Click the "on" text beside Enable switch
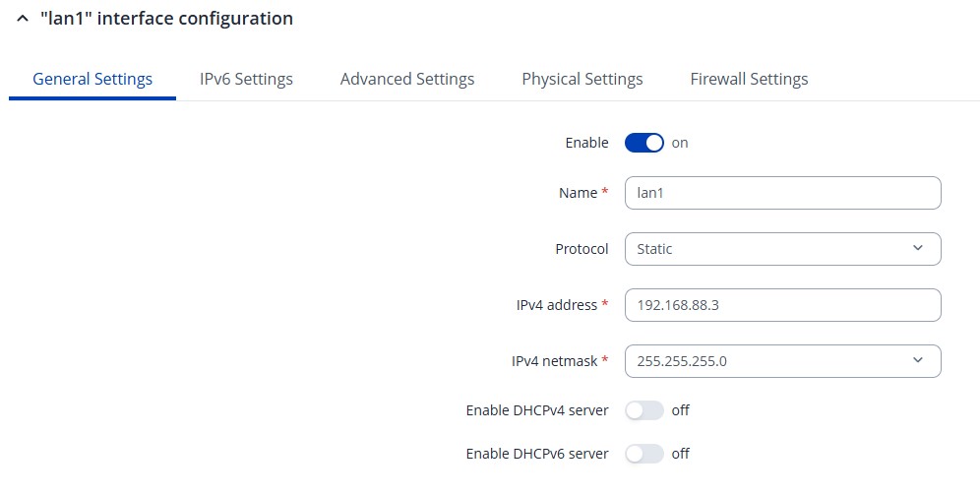Screen dimensions: 980x496 pos(680,143)
